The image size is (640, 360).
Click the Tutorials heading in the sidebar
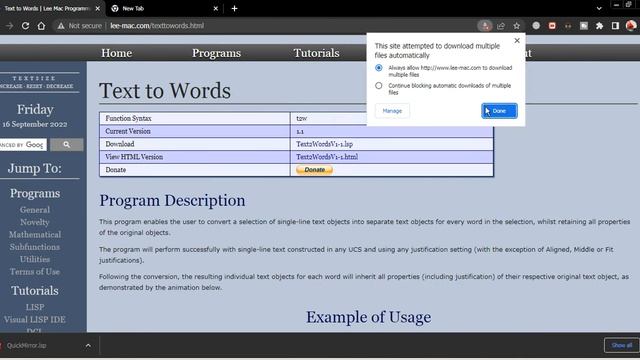tap(35, 291)
